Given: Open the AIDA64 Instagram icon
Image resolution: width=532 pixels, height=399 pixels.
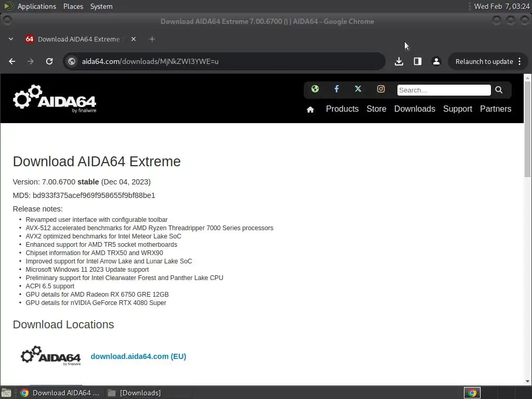Looking at the screenshot, I should click(381, 89).
